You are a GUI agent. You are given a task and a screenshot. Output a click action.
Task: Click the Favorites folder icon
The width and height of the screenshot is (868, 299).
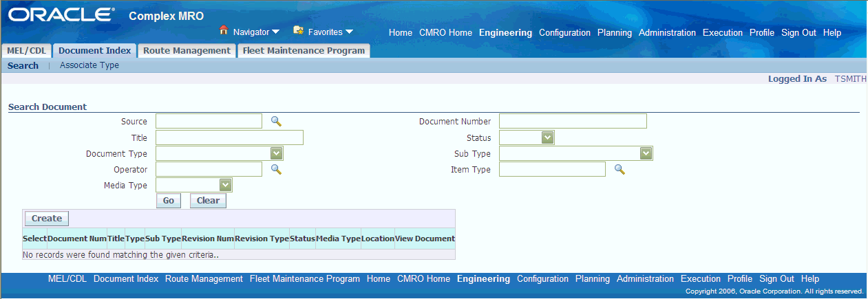coord(298,30)
